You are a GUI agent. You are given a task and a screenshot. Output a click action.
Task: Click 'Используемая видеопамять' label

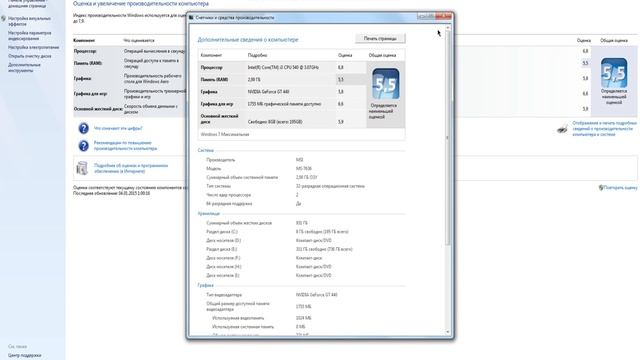[x=238, y=318]
